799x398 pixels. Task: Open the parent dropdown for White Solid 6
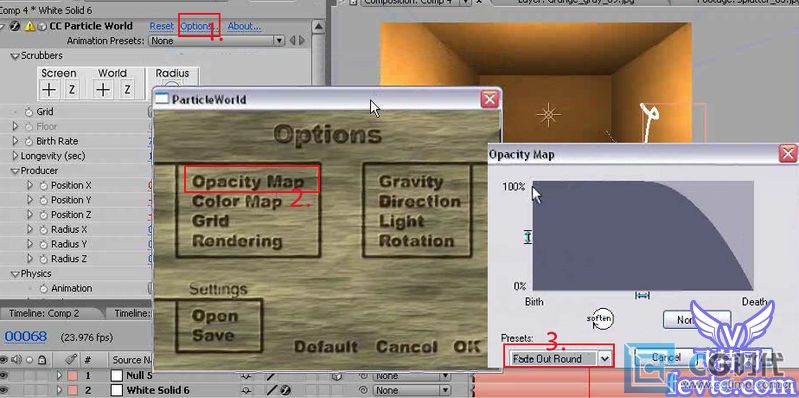click(x=411, y=390)
